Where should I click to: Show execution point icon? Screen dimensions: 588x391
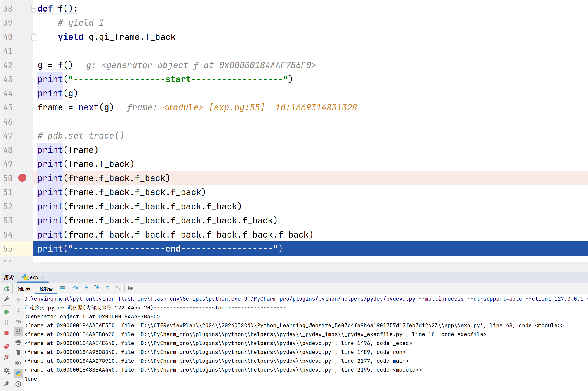(x=62, y=288)
